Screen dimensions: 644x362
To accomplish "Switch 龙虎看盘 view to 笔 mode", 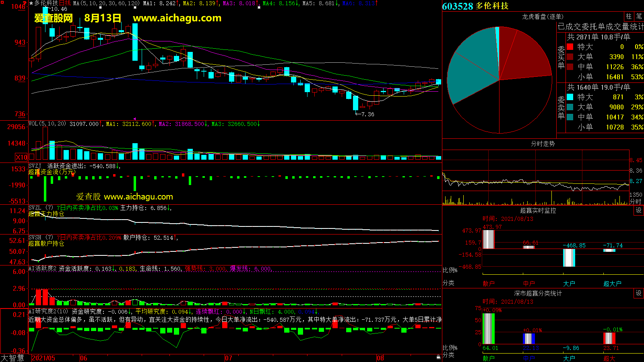I will tap(639, 16).
